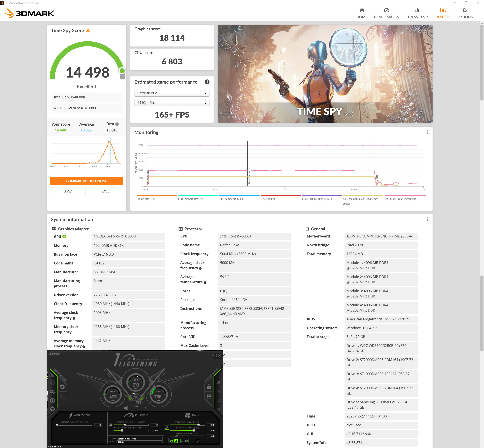The height and width of the screenshot is (448, 484).
Task: Click the Core Voltage slider handle
Action: [57, 425]
